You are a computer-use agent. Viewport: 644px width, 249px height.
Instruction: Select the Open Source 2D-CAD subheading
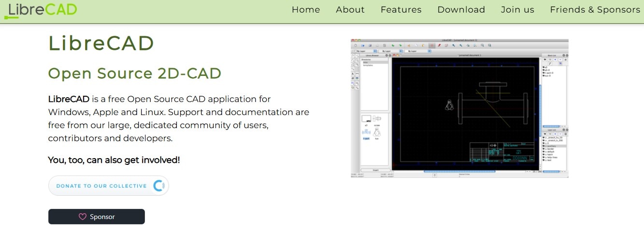click(x=135, y=73)
